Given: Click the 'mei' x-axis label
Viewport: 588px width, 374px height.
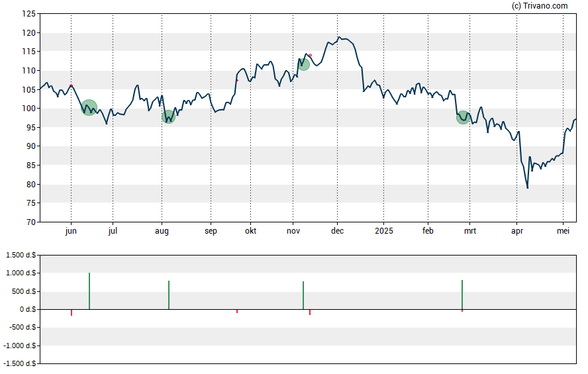Looking at the screenshot, I should point(563,231).
